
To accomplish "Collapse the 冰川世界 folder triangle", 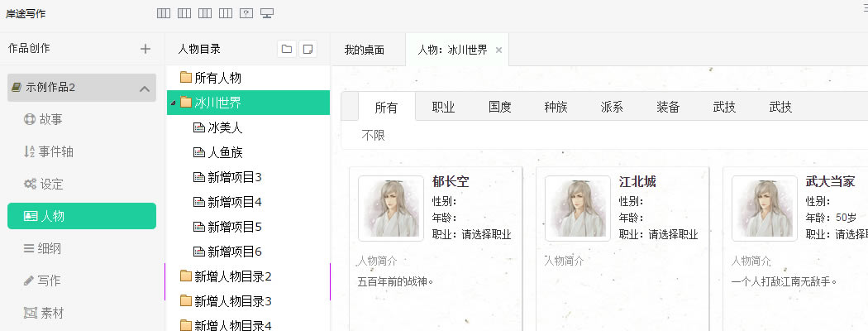I will 172,103.
